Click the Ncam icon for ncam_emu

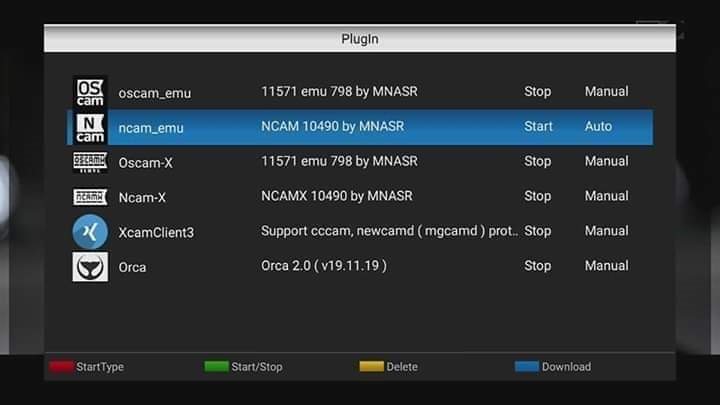[x=90, y=127]
